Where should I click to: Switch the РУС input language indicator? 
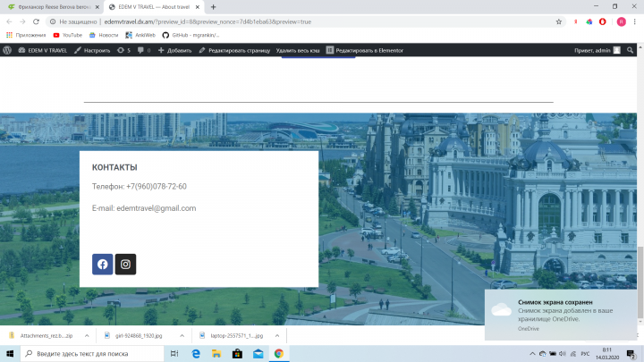tap(585, 353)
